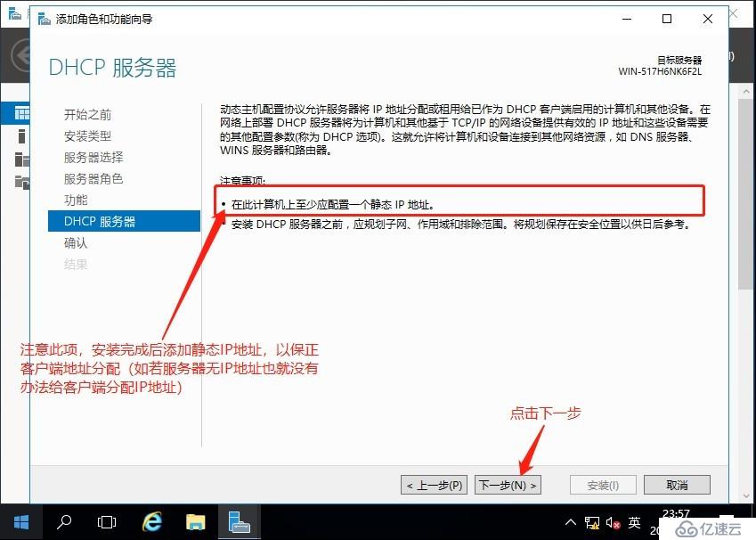
Task: Select 功能 wizard step
Action: (x=77, y=200)
